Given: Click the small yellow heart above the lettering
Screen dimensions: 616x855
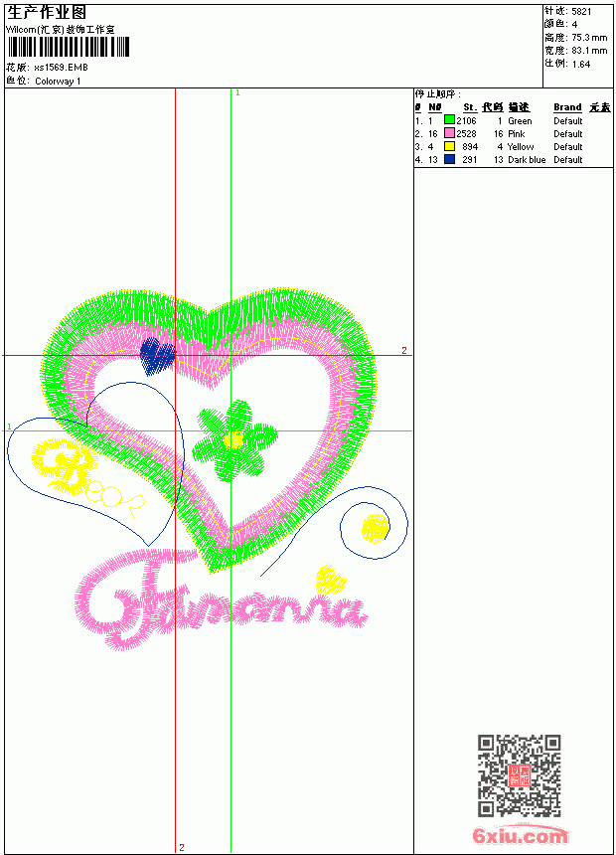Looking at the screenshot, I should pyautogui.click(x=331, y=579).
